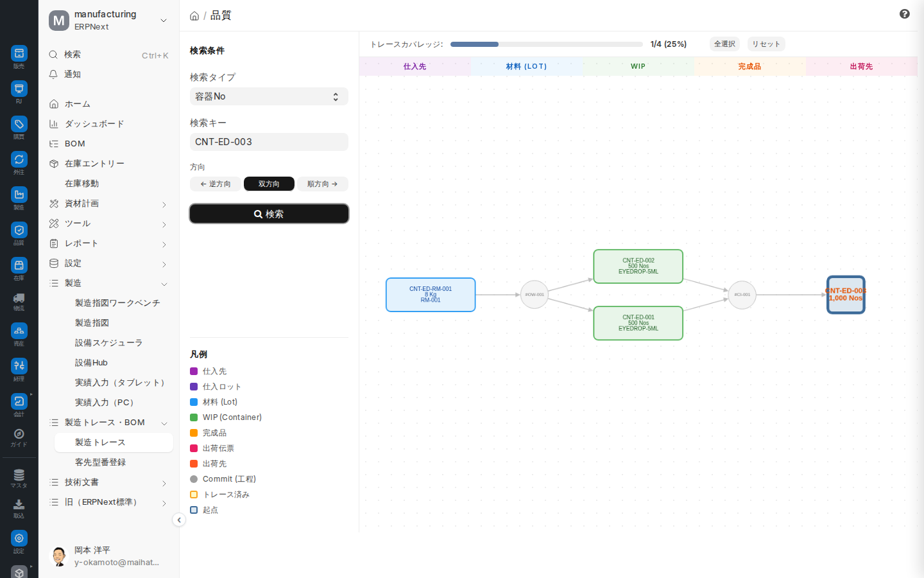
Task: Select 双方向 direction option
Action: tap(269, 184)
